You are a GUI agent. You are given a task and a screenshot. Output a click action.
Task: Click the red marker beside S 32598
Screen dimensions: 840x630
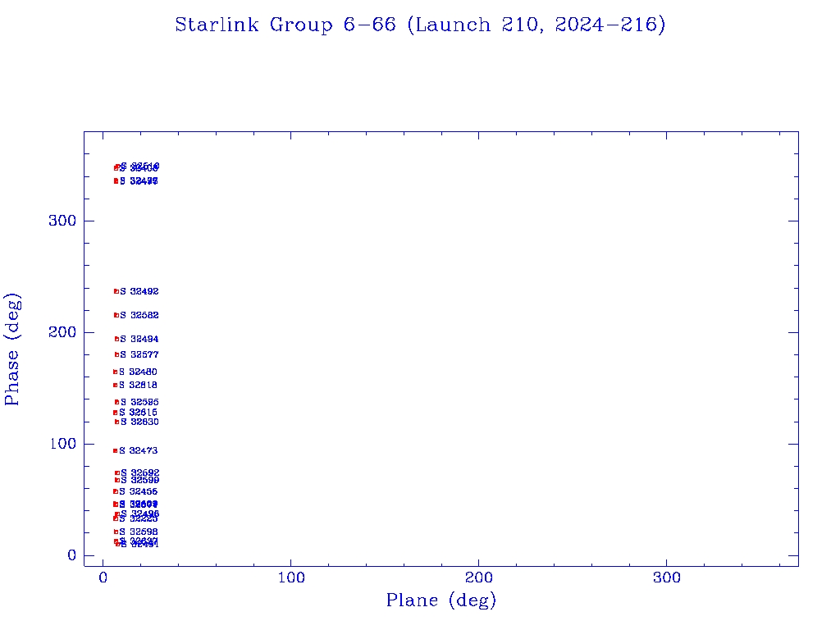click(x=116, y=532)
